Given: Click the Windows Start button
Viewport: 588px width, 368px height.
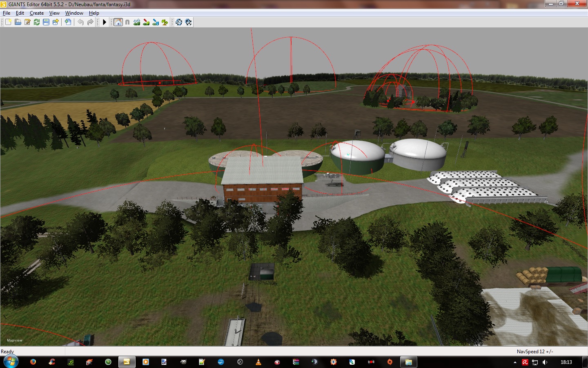Looking at the screenshot, I should [x=11, y=362].
